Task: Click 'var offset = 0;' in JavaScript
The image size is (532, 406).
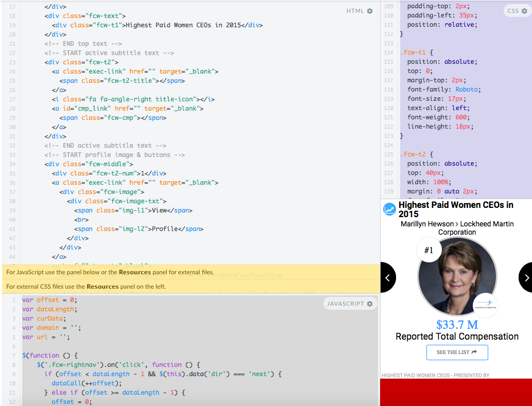Action: (x=49, y=300)
